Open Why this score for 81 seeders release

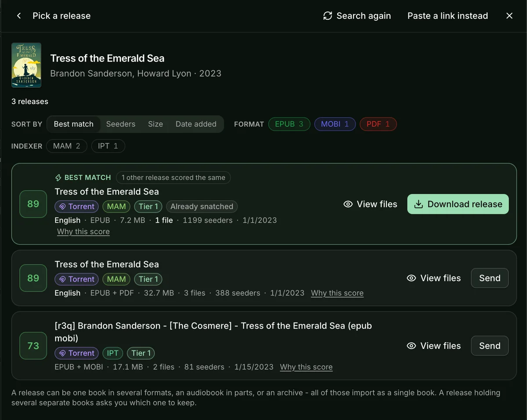(306, 367)
